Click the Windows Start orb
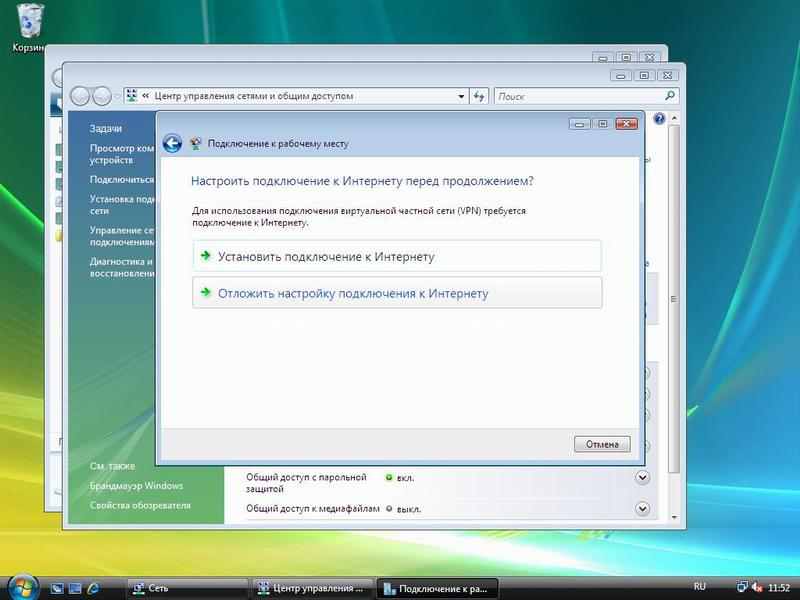The height and width of the screenshot is (600, 800). coord(23,588)
